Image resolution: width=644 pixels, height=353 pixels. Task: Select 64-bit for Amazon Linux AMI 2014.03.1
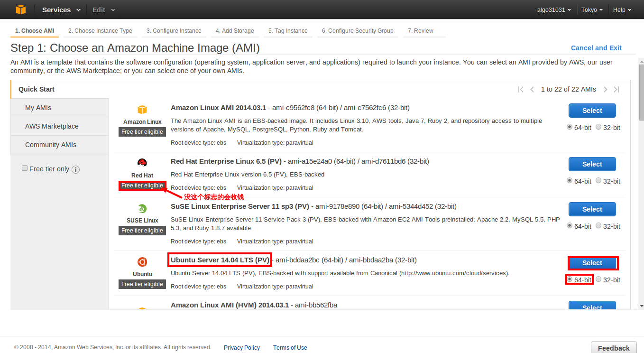(570, 127)
